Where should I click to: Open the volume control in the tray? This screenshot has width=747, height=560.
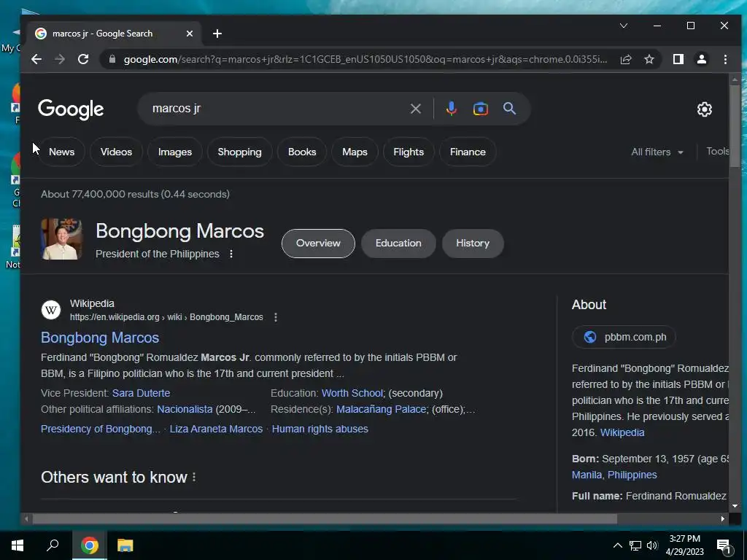coord(652,545)
